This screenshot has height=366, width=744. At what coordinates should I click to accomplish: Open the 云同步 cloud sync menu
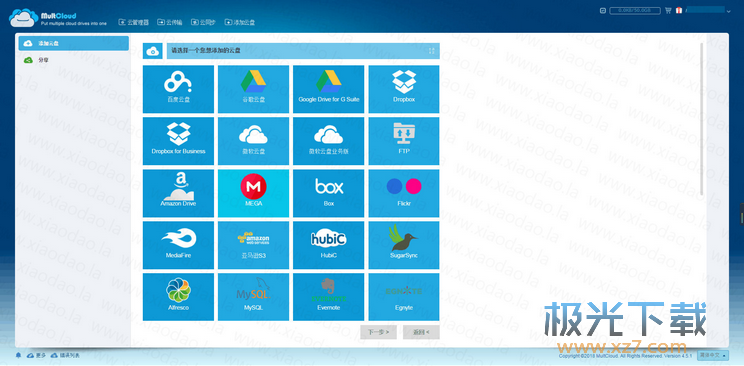point(203,22)
